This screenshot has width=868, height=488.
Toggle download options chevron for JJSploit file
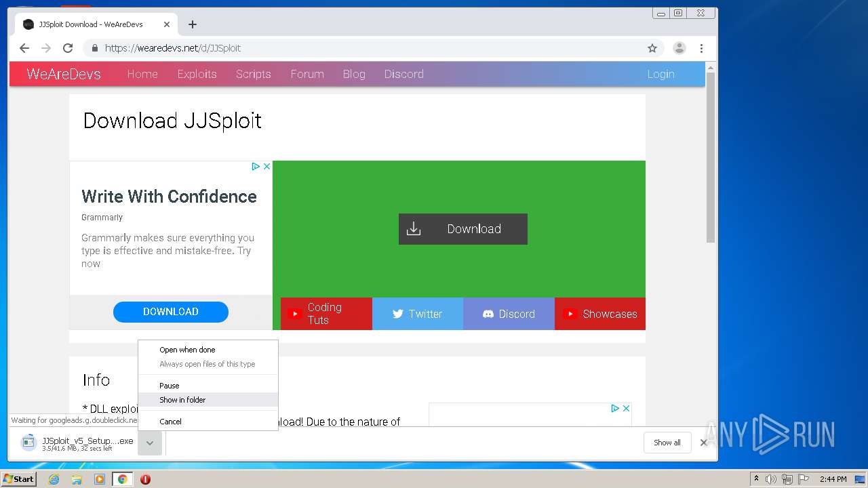[x=150, y=443]
